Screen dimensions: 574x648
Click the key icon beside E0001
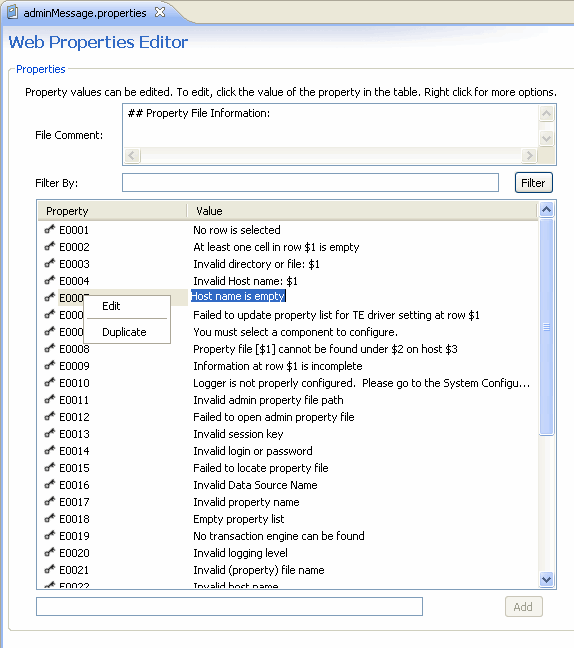point(50,229)
